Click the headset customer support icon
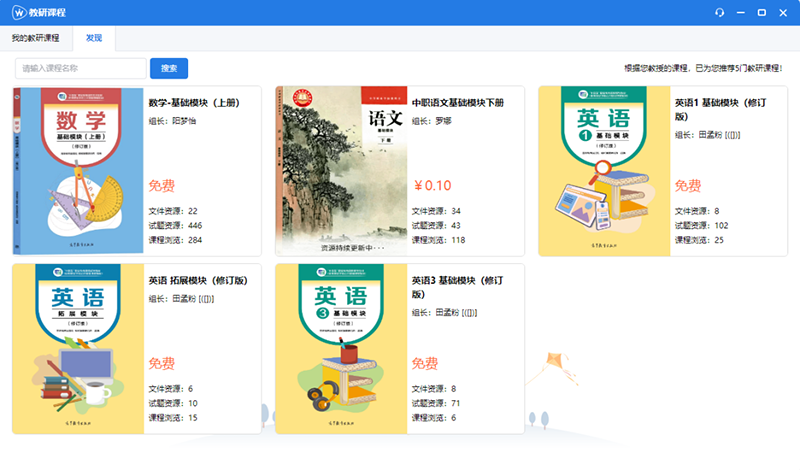This screenshot has height=470, width=800. (x=718, y=12)
